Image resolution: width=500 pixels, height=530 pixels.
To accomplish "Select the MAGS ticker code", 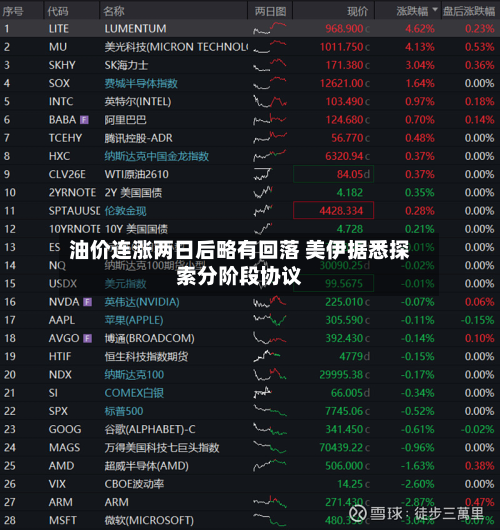I will tap(65, 448).
